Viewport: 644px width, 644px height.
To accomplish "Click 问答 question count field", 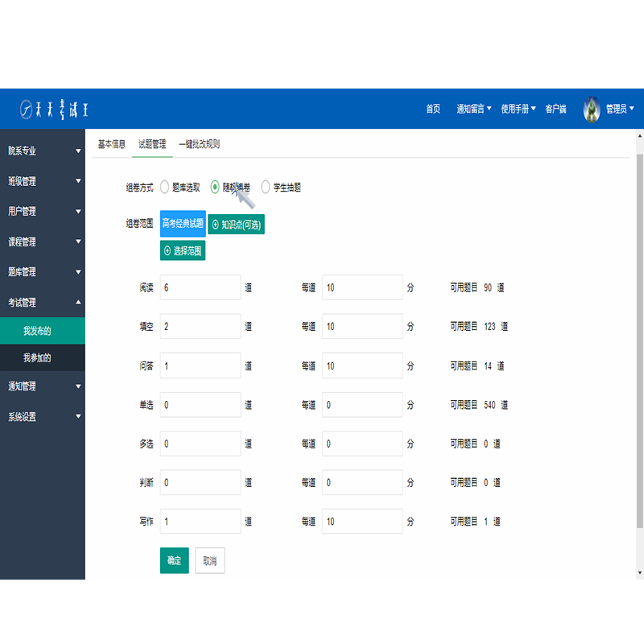I will tap(200, 365).
